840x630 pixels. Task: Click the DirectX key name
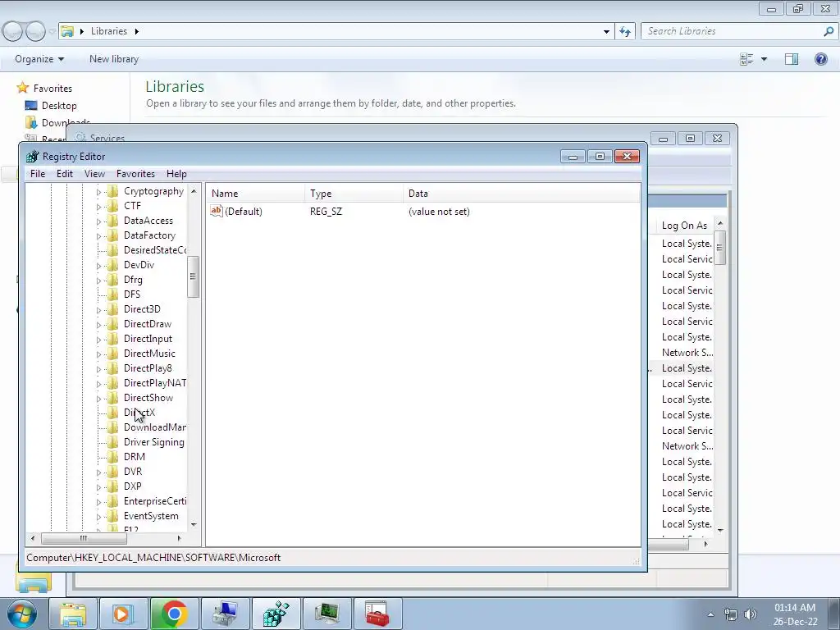click(139, 413)
